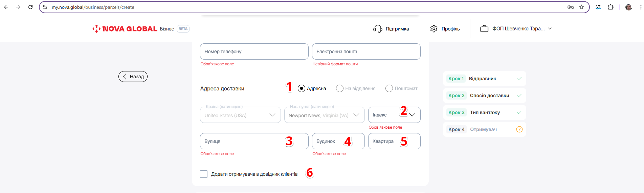This screenshot has width=644, height=193.
Task: Click the briefcase business account icon
Action: (484, 29)
